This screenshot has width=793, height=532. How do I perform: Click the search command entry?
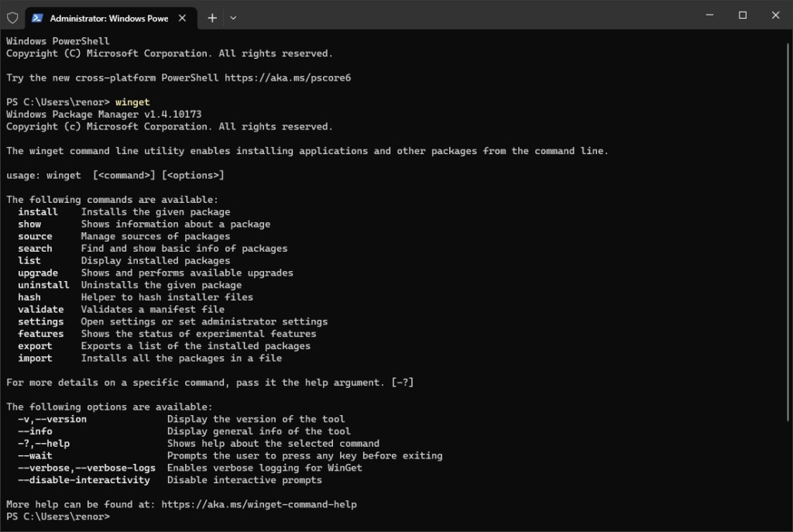pyautogui.click(x=35, y=248)
